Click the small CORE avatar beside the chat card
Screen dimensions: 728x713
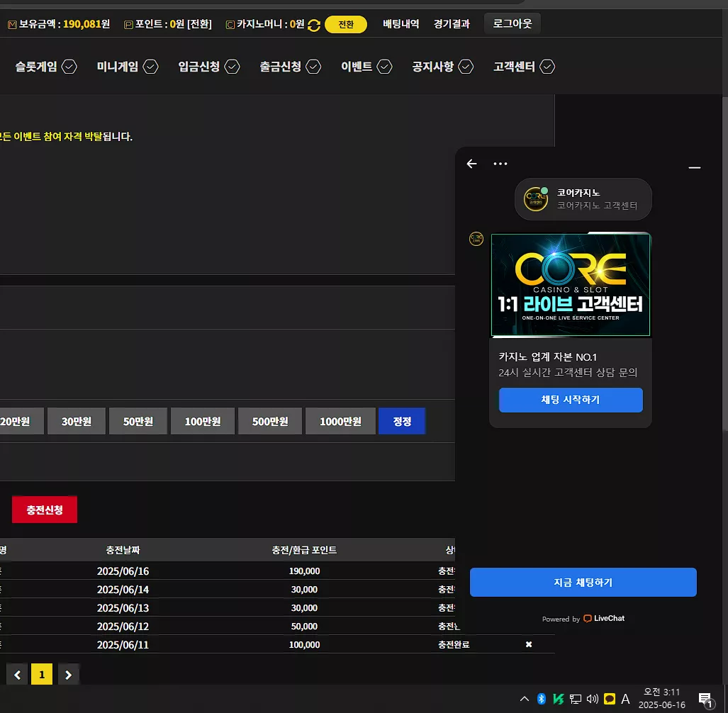click(x=476, y=239)
